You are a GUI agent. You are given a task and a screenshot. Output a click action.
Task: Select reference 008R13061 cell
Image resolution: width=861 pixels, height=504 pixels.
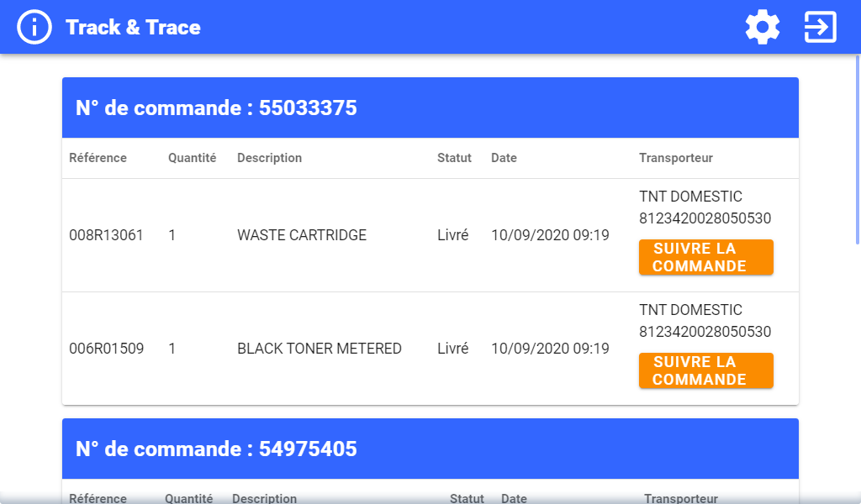coord(106,235)
